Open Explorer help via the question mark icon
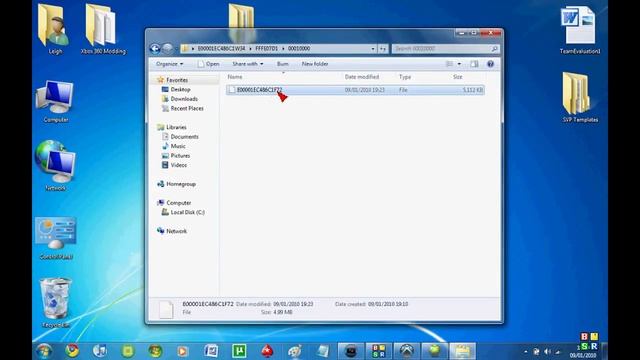Viewport: 640px width, 360px height. (x=491, y=64)
